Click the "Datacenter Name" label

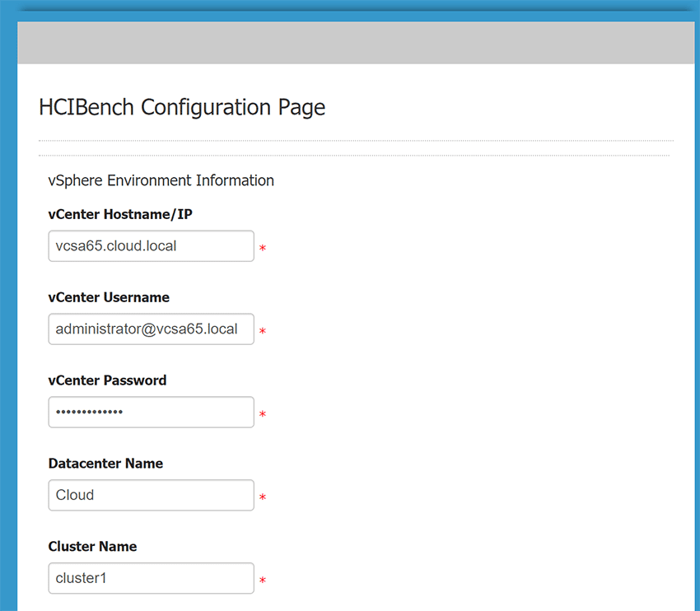point(105,464)
